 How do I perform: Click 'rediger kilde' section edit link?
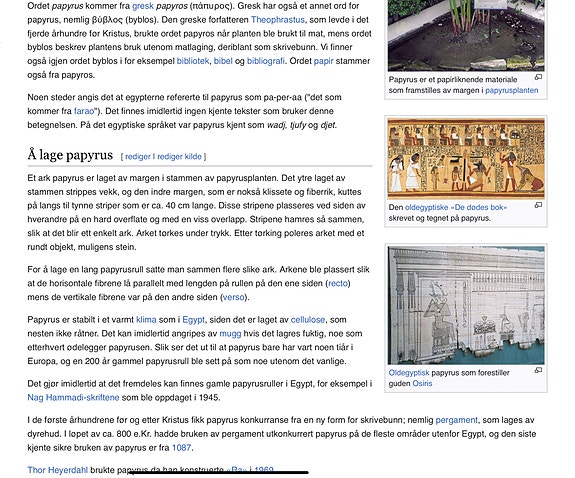[179, 157]
